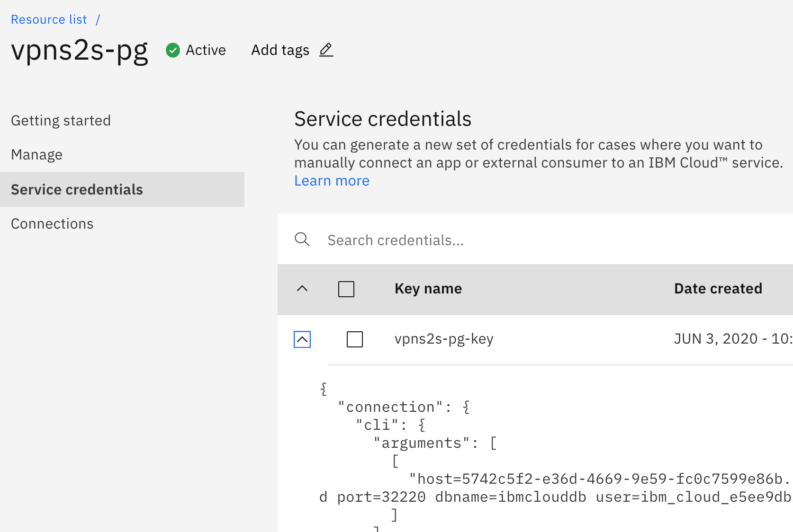Viewport: 793px width, 532px height.
Task: Click the green Active status icon
Action: click(x=173, y=50)
